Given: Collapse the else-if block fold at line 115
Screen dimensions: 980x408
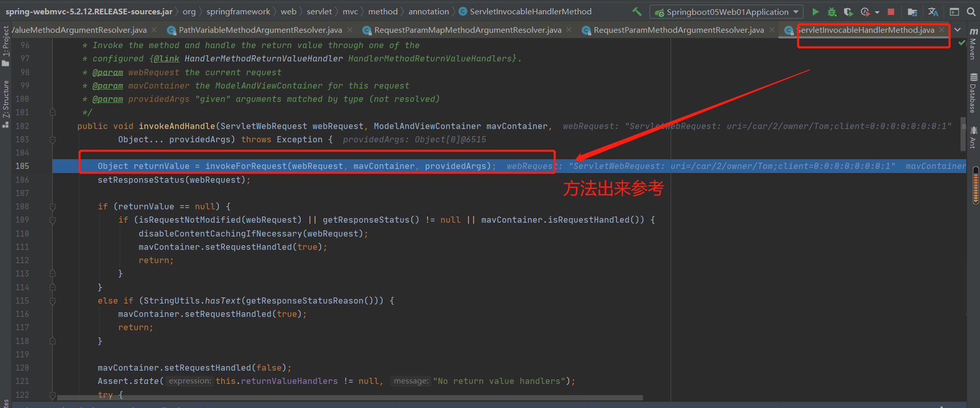Looking at the screenshot, I should click(x=53, y=301).
